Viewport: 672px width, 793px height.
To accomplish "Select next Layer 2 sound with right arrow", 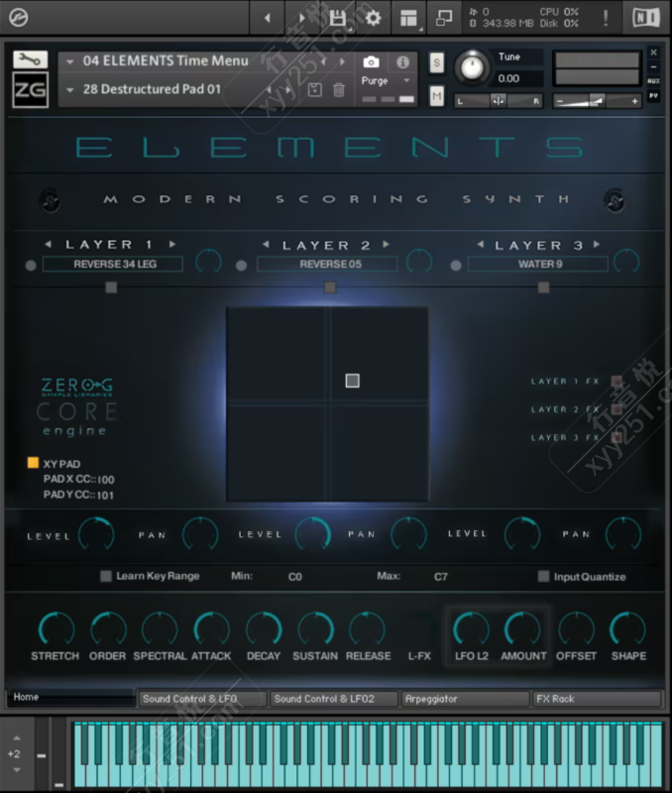I will coord(387,245).
